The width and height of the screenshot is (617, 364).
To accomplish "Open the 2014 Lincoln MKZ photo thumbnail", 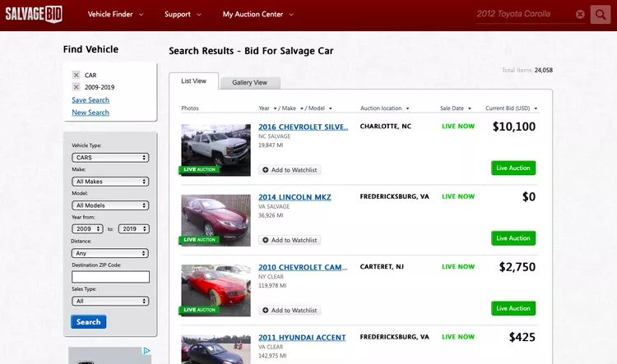I will click(216, 220).
